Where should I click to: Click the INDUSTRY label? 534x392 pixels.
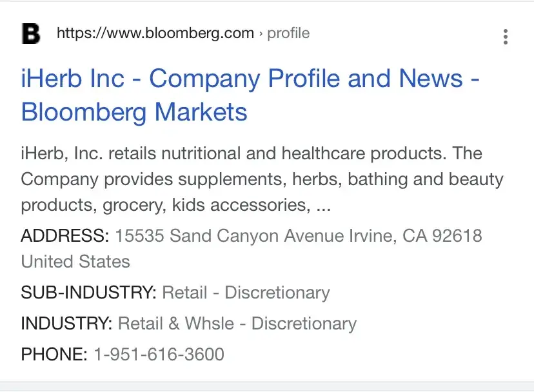pos(66,324)
